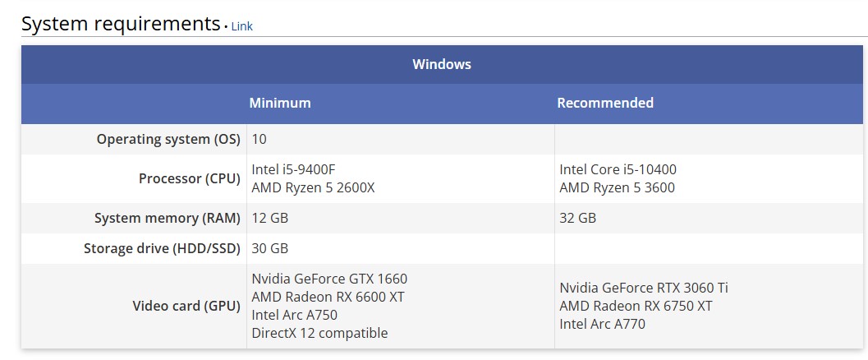Open the Link next to System requirements
This screenshot has height=360, width=868.
(x=241, y=26)
